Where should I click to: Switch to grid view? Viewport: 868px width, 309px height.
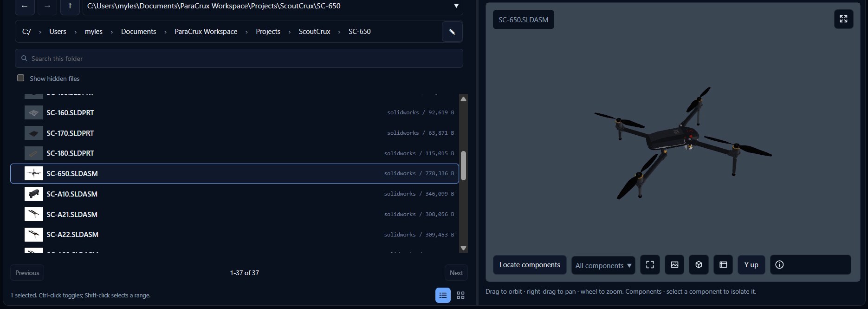coord(460,295)
